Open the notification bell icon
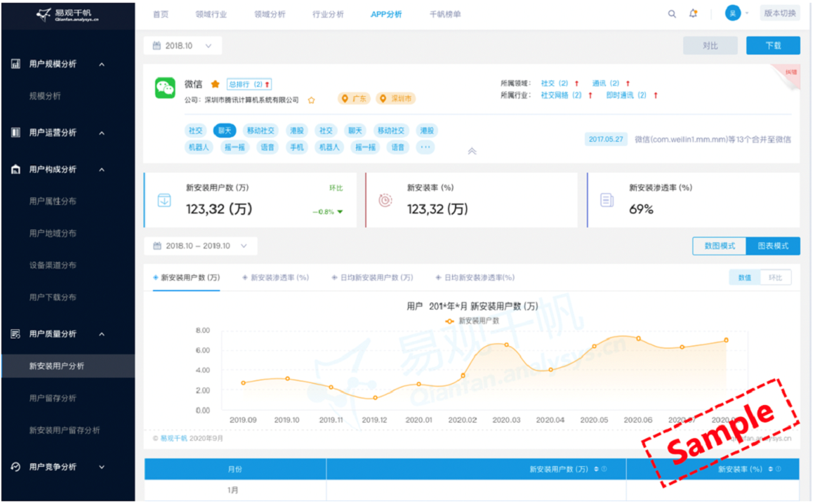This screenshot has width=815, height=504. (694, 14)
